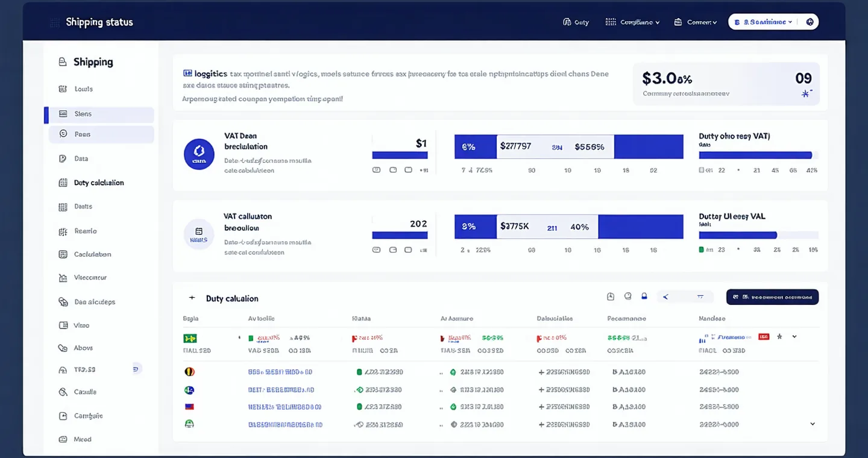Click the Vitoo sidebar icon
The height and width of the screenshot is (458, 868).
point(63,325)
